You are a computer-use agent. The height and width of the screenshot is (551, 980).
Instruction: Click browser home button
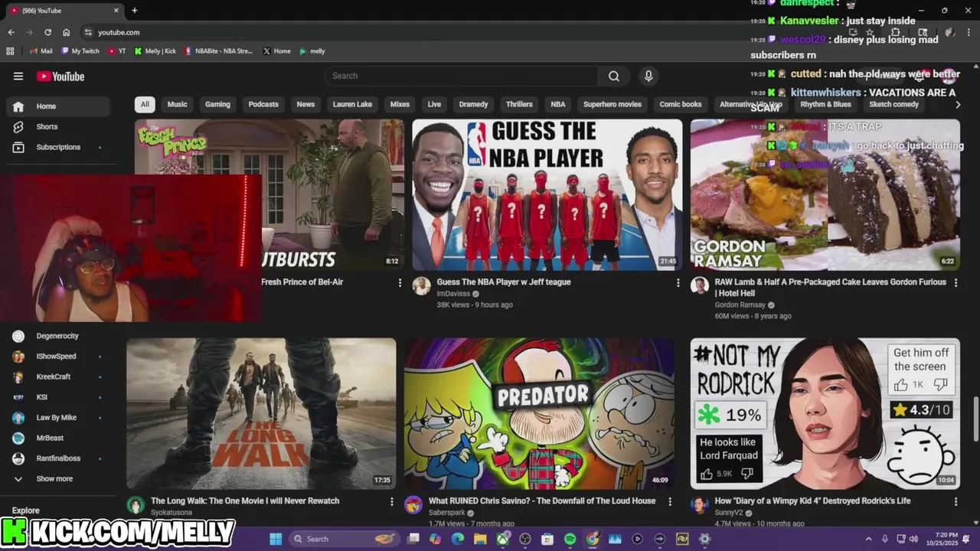coord(67,32)
